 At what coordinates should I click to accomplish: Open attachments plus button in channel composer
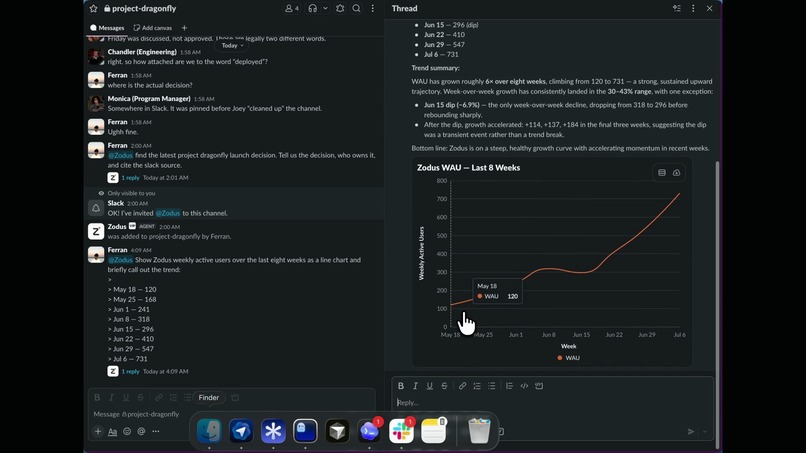pos(98,431)
